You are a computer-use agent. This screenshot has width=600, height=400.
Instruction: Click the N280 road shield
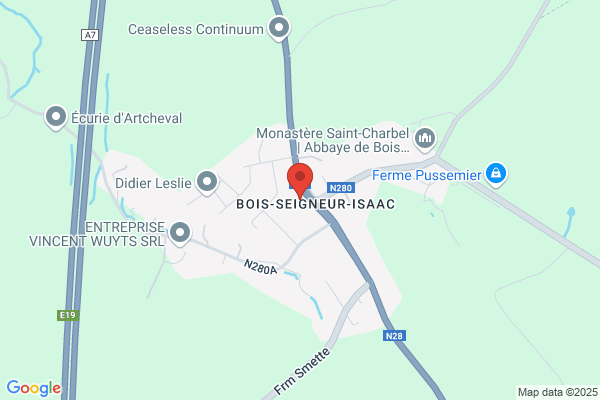click(341, 188)
